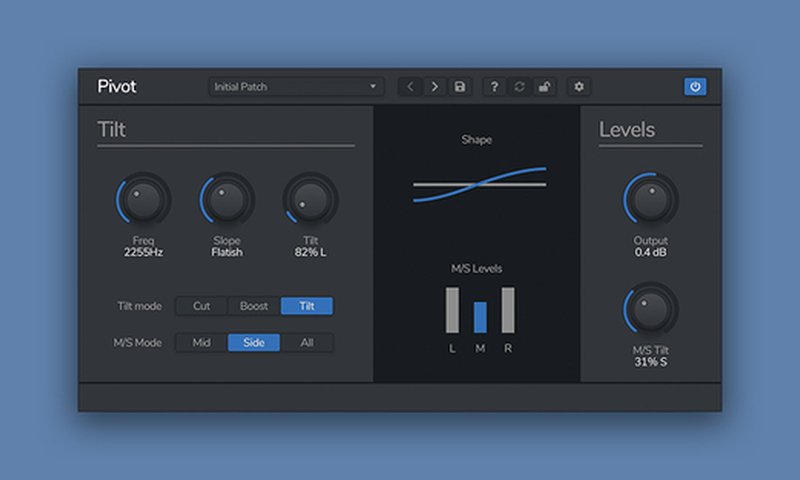Click the Slope knob

click(227, 201)
